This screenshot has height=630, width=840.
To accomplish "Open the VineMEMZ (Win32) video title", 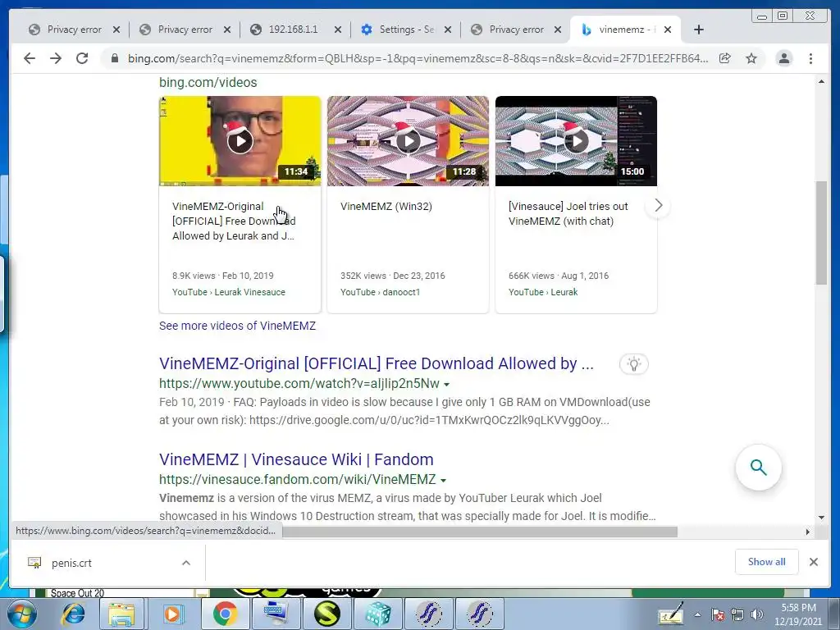I will (x=386, y=206).
